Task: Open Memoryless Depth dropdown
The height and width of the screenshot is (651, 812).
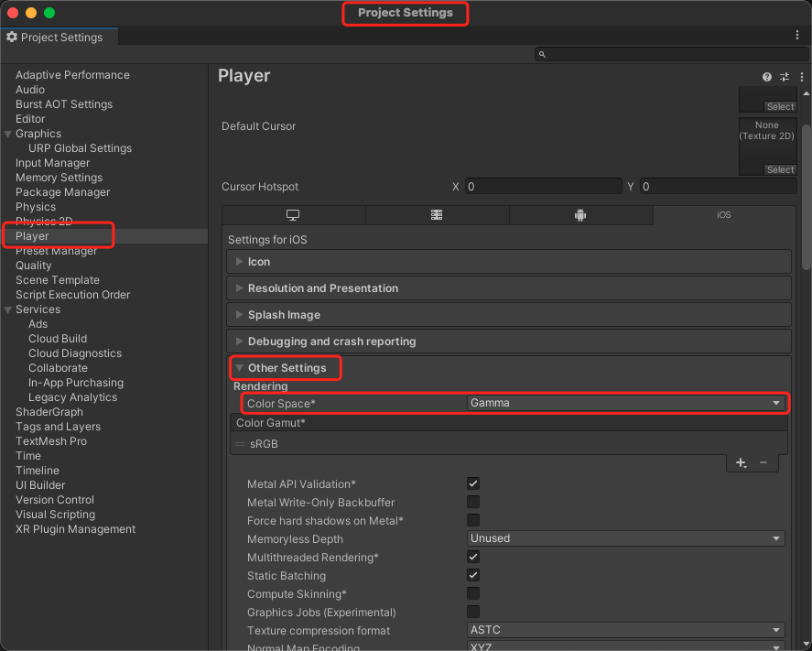Action: click(x=626, y=538)
